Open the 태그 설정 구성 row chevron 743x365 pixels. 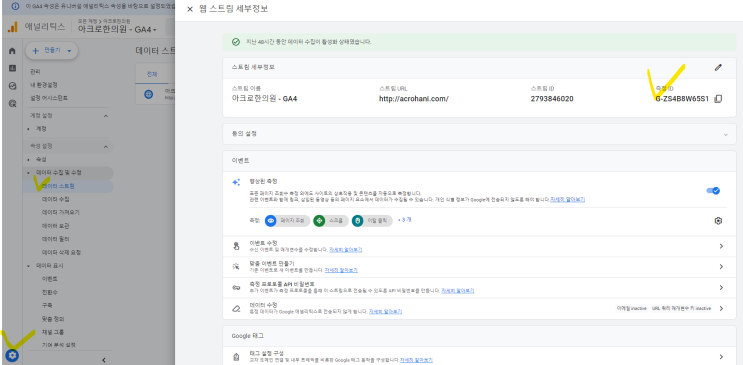721,356
